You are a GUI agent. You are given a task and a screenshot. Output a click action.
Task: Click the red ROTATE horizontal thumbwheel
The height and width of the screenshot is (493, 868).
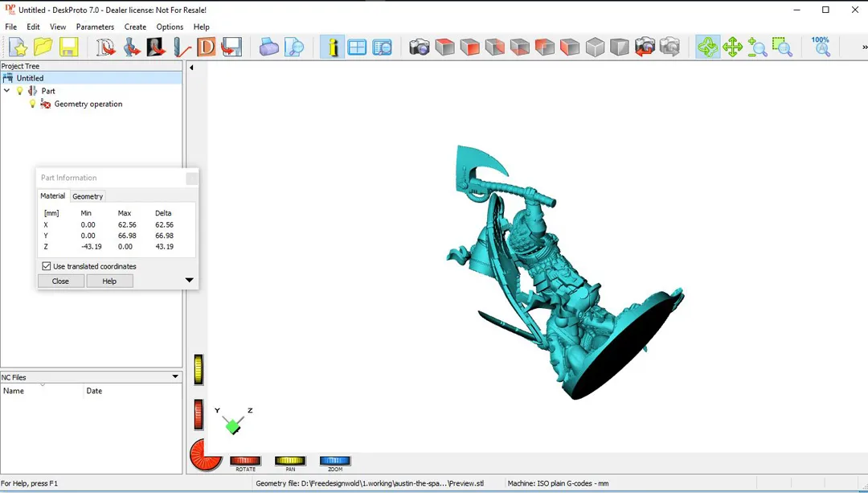click(x=245, y=461)
